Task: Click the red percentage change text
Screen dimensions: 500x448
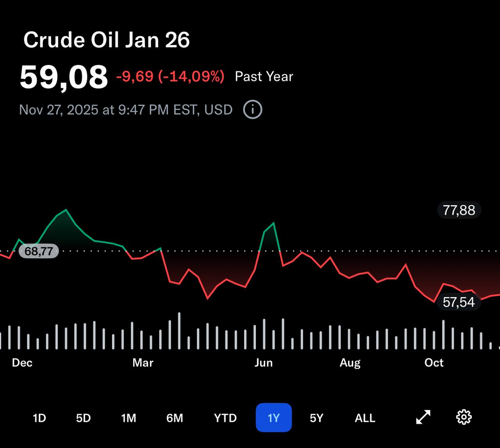Action: tap(170, 77)
